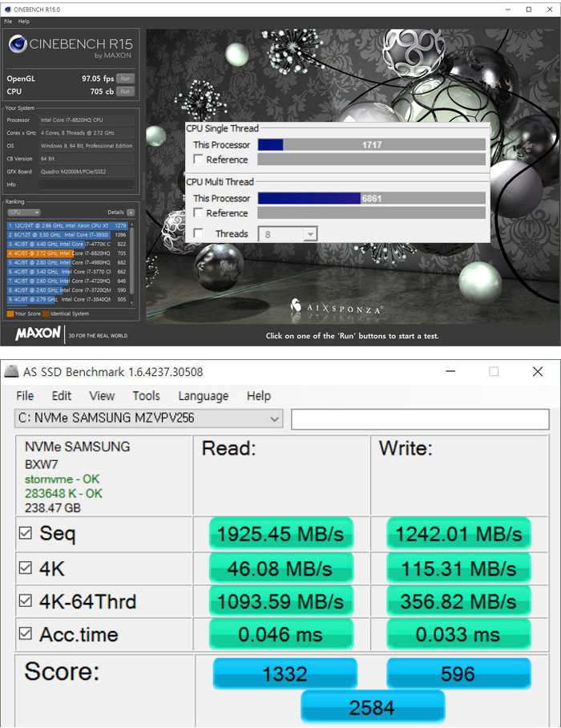
Task: Open AS SSD View menu
Action: pyautogui.click(x=102, y=396)
